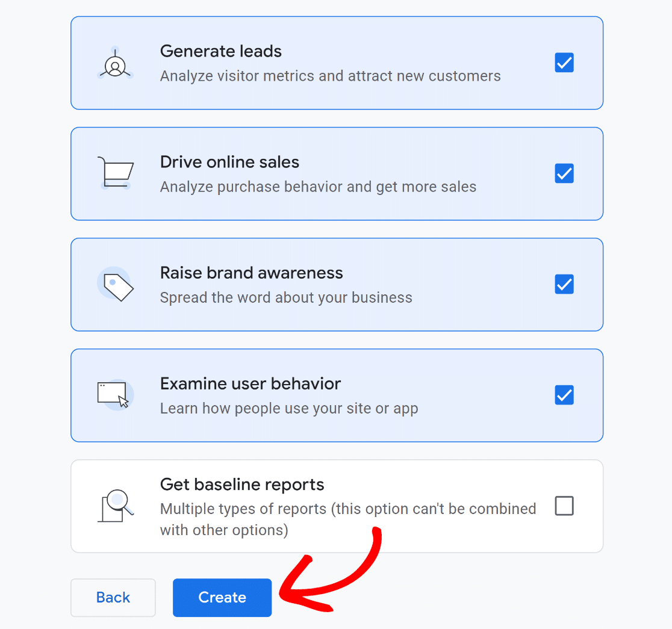Click 'Spread the word about your business' text

click(286, 297)
